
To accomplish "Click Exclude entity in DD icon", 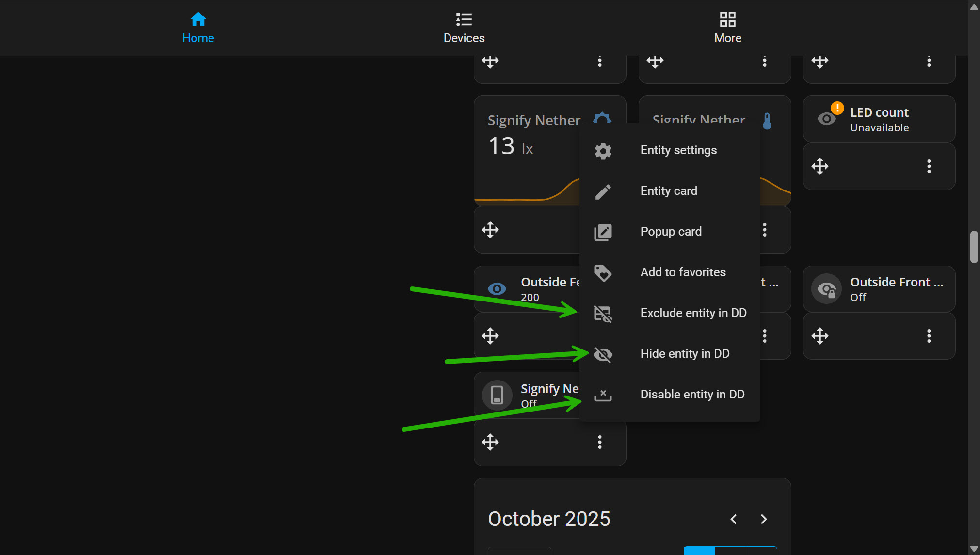I will pos(603,314).
